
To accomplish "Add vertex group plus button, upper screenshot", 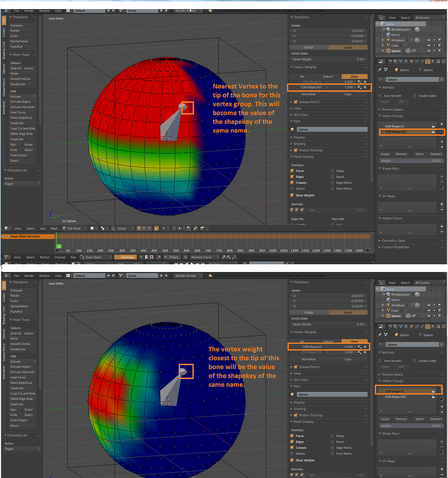I will point(442,124).
